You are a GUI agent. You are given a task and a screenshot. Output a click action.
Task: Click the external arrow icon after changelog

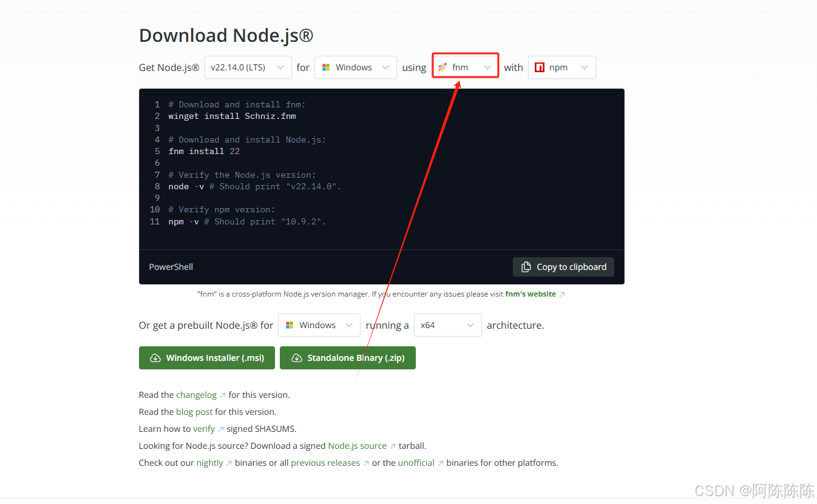click(x=223, y=395)
